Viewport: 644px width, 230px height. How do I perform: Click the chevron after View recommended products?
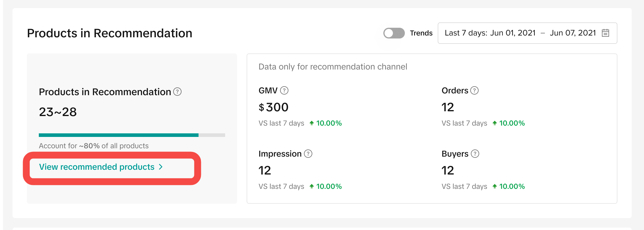[x=161, y=167]
